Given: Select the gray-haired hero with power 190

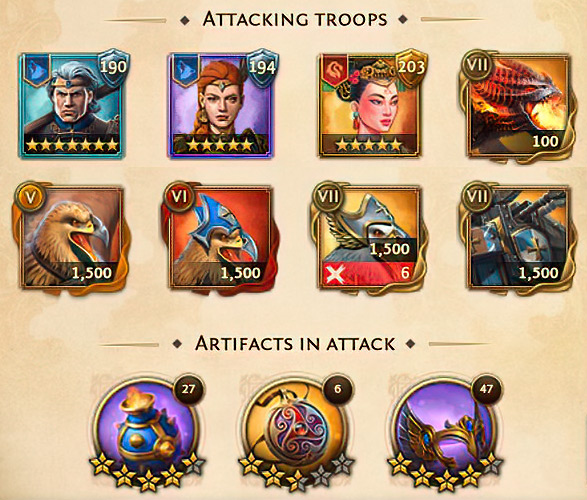Looking at the screenshot, I should coord(72,105).
